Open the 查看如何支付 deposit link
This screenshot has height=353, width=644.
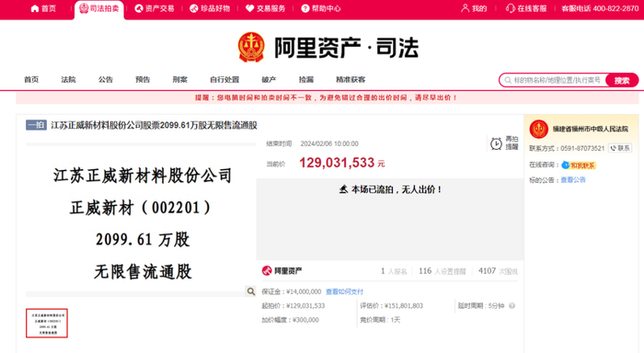[344, 291]
